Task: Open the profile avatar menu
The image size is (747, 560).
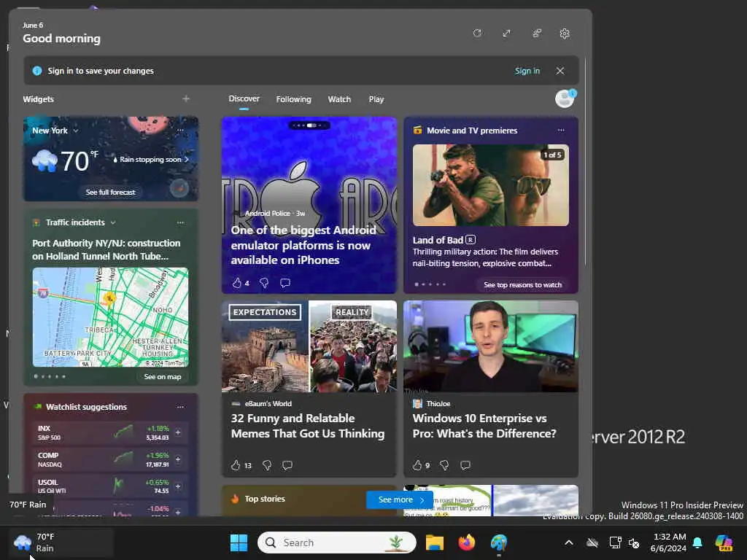Action: [565, 98]
